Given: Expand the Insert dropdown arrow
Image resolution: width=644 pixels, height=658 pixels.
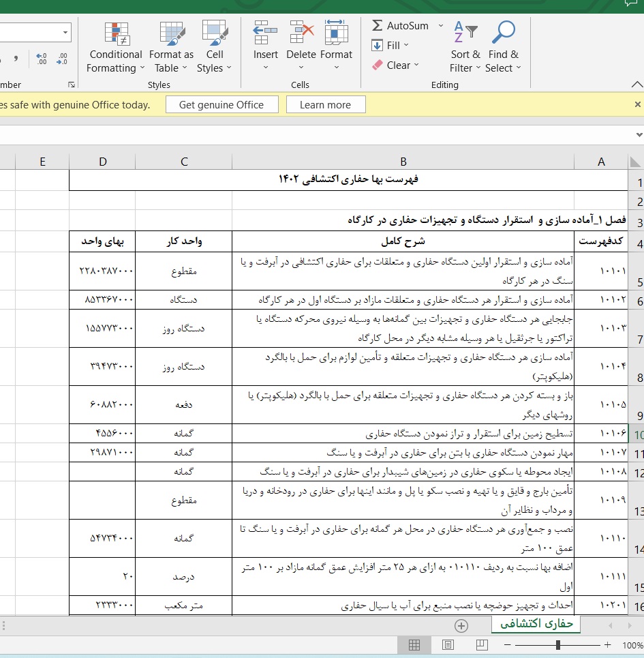Looking at the screenshot, I should 265,67.
